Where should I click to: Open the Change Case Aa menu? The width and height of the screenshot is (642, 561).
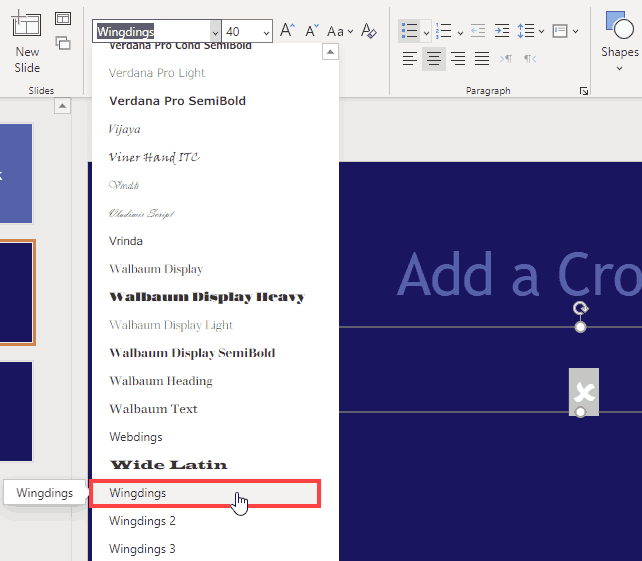340,31
